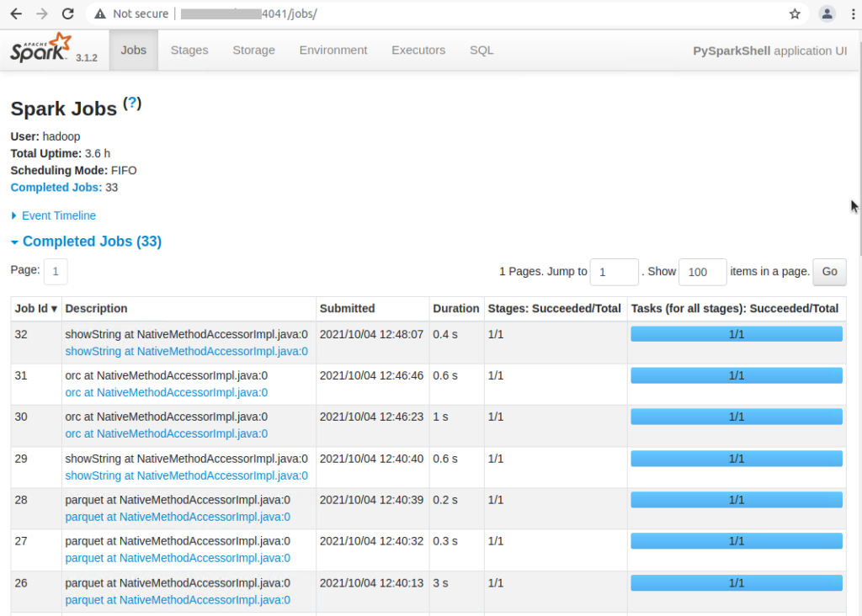Open the Executors tab
The height and width of the screenshot is (616, 862).
(418, 50)
